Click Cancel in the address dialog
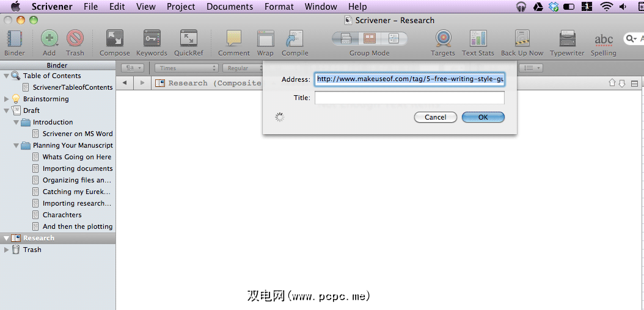 pyautogui.click(x=436, y=117)
